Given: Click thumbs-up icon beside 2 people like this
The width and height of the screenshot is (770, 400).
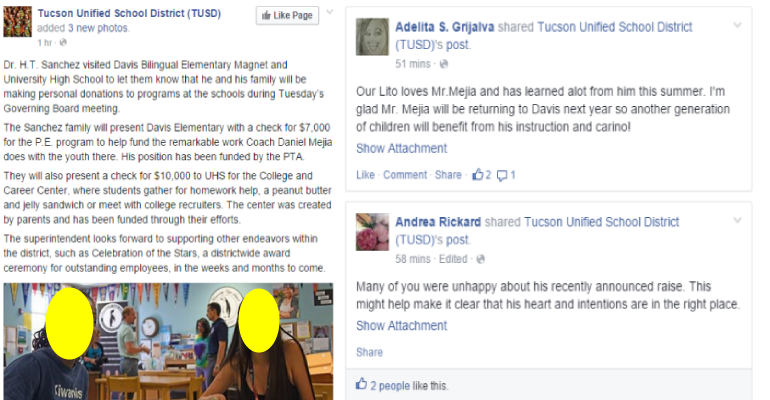Looking at the screenshot, I should (x=361, y=384).
